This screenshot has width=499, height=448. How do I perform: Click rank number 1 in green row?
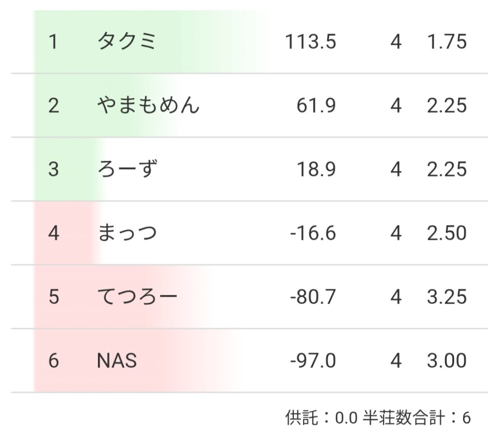pos(54,42)
